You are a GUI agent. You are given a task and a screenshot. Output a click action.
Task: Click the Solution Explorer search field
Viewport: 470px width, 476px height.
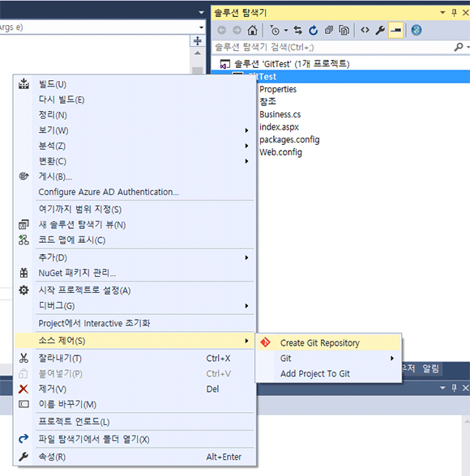point(333,47)
